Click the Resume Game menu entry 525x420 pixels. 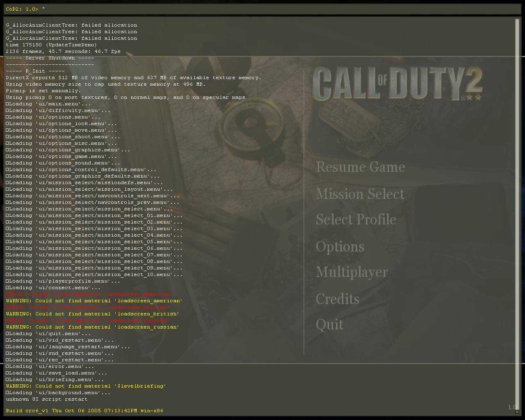360,167
